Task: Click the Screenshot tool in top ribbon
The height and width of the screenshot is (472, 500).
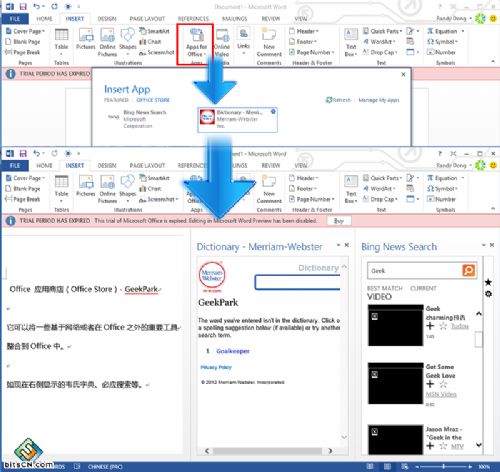Action: tap(157, 52)
